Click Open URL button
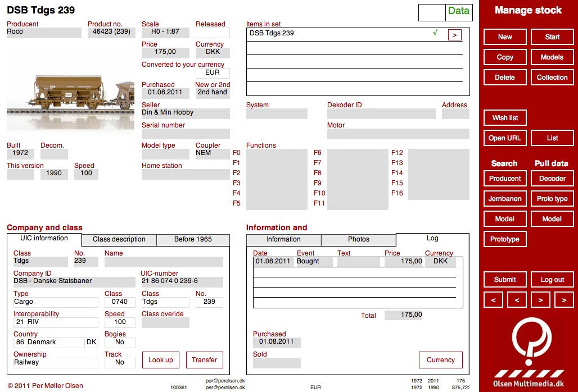Image resolution: width=578 pixels, height=392 pixels. click(x=505, y=138)
